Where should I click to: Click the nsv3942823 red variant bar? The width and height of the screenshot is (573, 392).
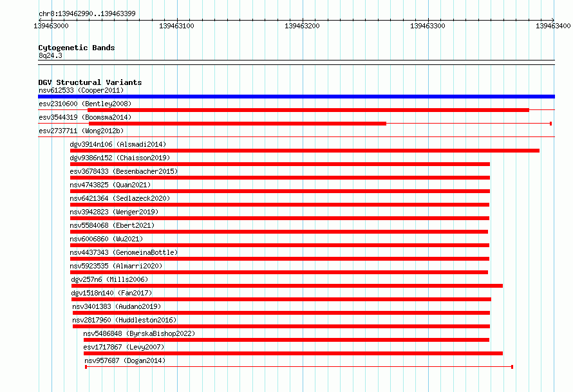pyautogui.click(x=279, y=218)
